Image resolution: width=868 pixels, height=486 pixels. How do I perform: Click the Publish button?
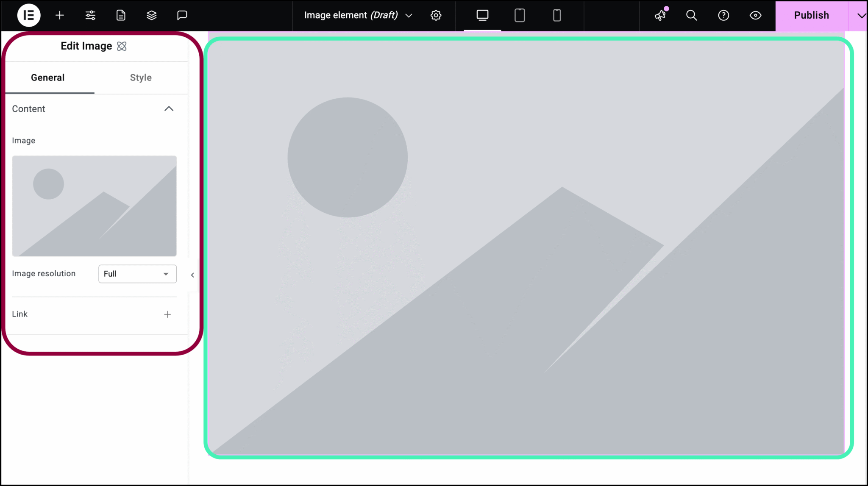coord(811,15)
